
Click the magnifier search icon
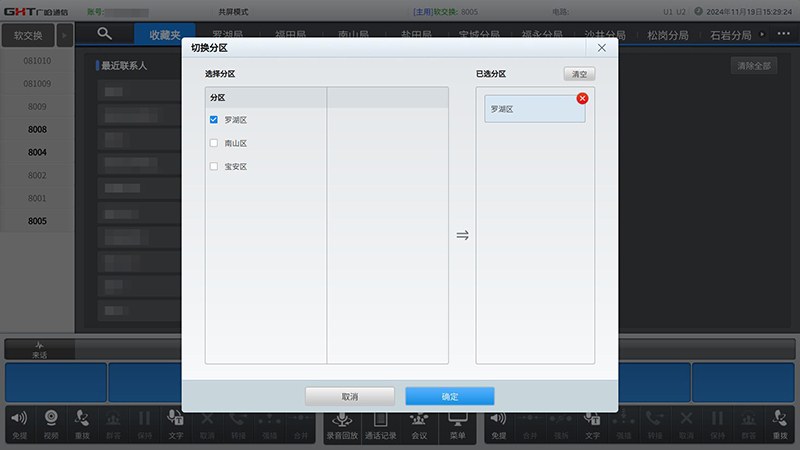click(104, 34)
